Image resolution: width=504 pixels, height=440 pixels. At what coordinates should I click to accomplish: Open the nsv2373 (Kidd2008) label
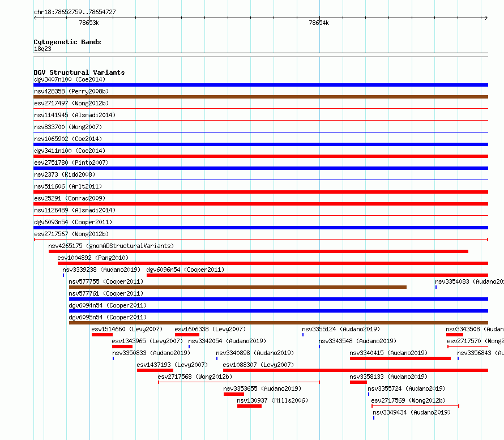coord(65,174)
